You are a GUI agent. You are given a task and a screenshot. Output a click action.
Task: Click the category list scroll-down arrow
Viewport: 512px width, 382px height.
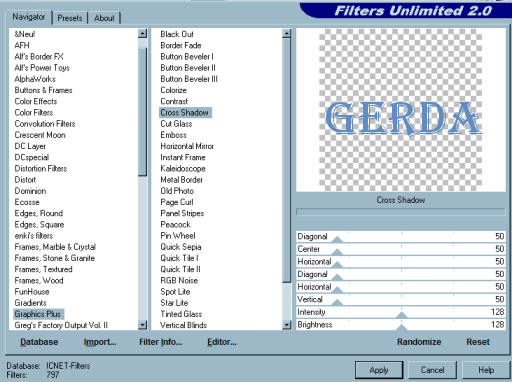pos(142,325)
